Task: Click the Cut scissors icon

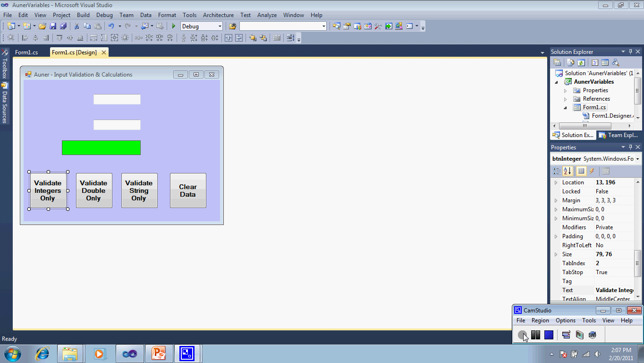Action: pos(76,26)
